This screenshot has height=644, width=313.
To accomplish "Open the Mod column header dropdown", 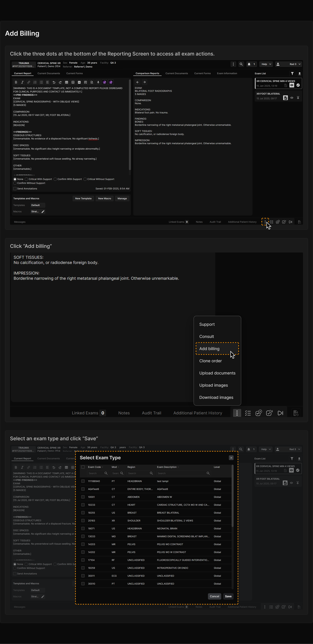I will coord(118,467).
